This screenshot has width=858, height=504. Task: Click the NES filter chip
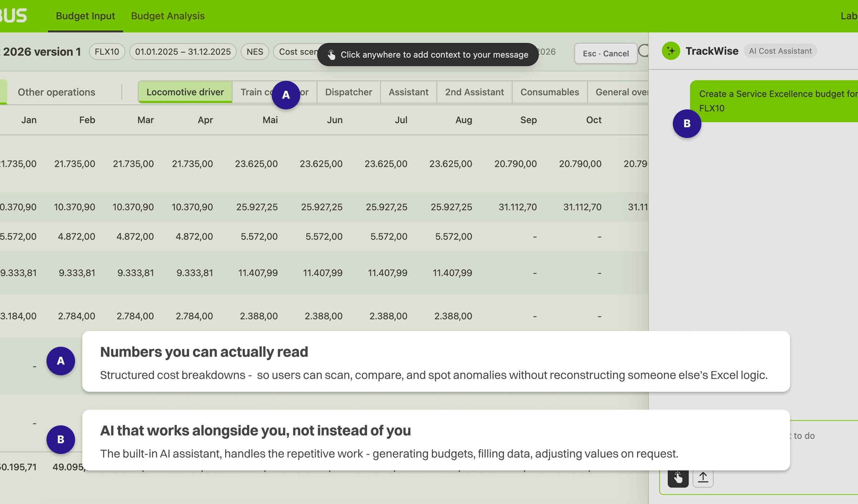(255, 51)
